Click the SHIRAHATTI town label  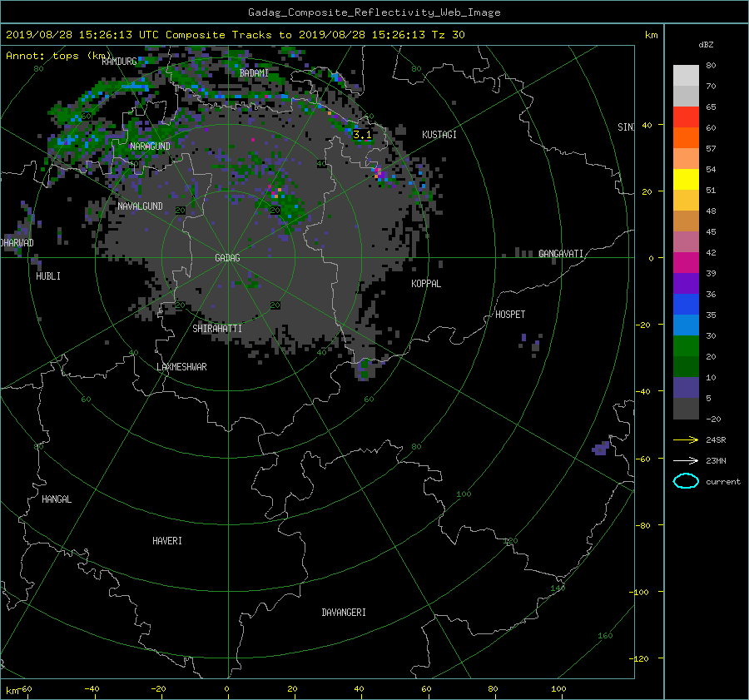(x=217, y=329)
